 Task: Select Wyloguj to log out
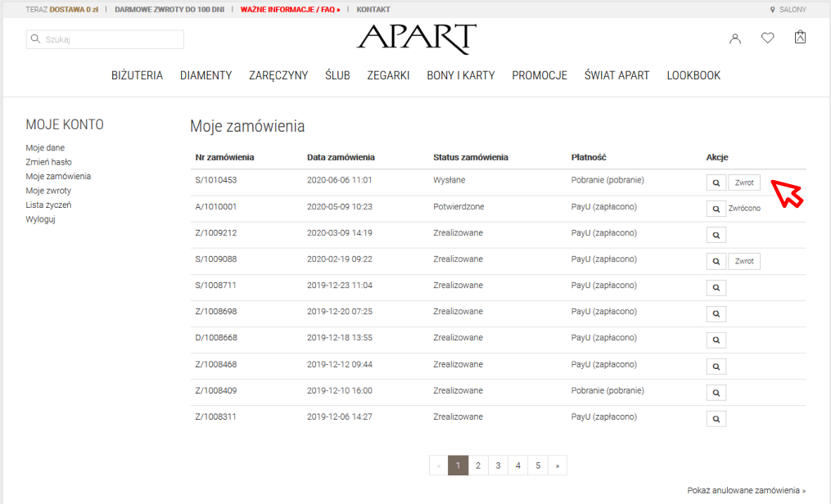pyautogui.click(x=40, y=219)
